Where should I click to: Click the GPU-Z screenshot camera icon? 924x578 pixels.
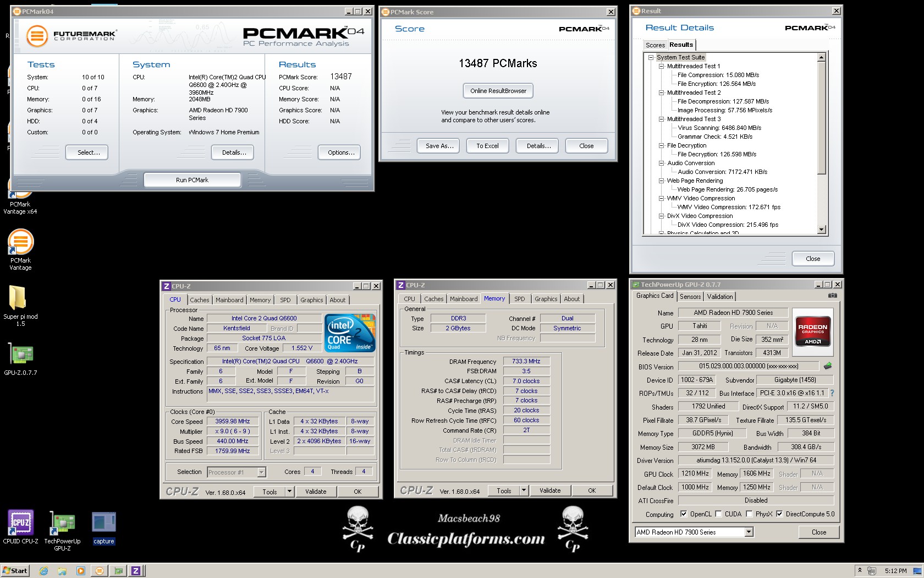point(833,296)
